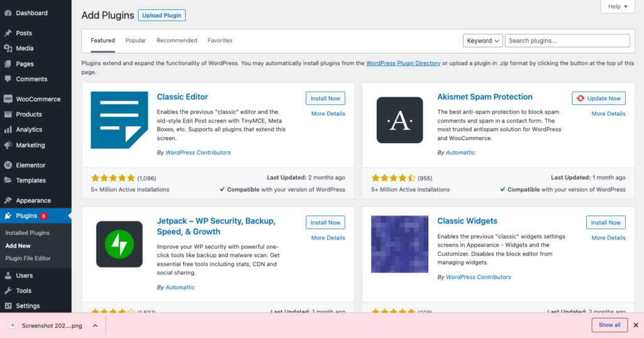Click Update Now for Akismet

click(599, 98)
